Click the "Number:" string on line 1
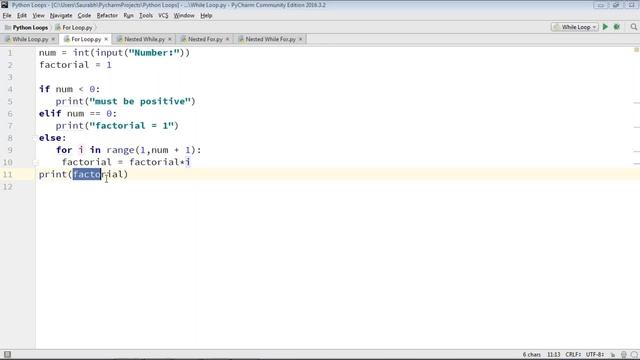 coord(154,53)
